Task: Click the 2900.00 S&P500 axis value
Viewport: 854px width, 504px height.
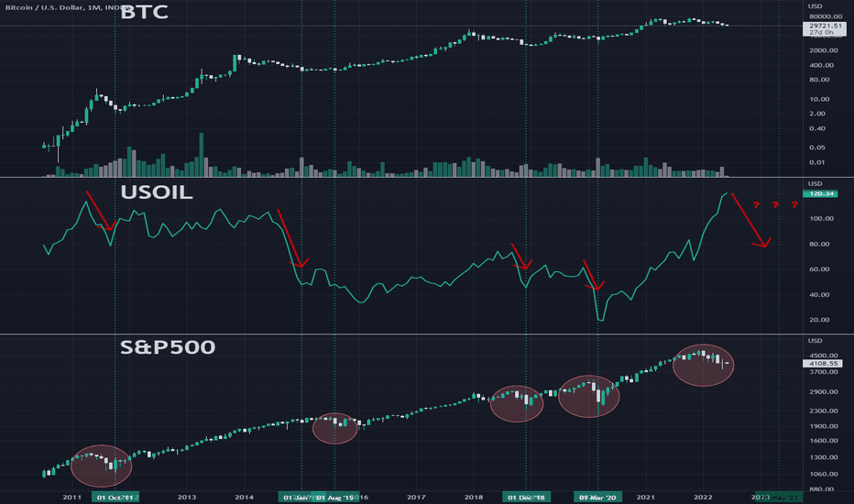Action: (x=824, y=392)
